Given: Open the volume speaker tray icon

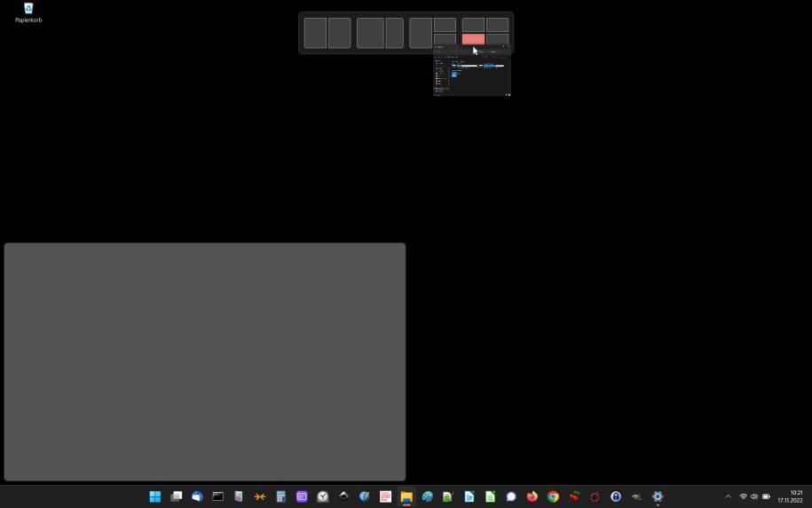Looking at the screenshot, I should [x=754, y=496].
